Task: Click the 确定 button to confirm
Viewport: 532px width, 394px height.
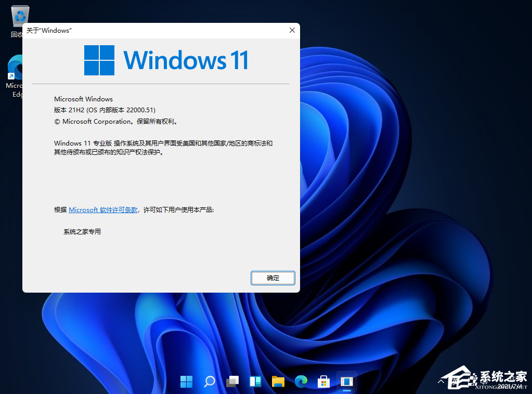Action: (x=273, y=278)
